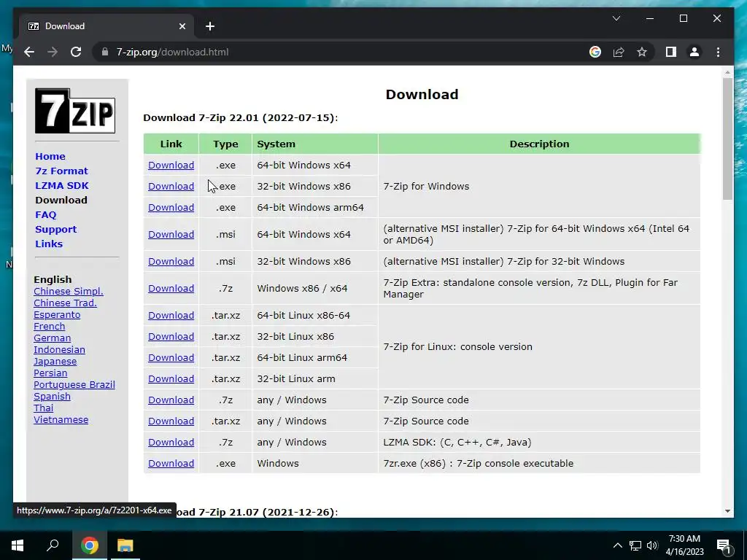Show hidden system tray icons
Viewport: 747px width, 560px height.
tap(617, 545)
